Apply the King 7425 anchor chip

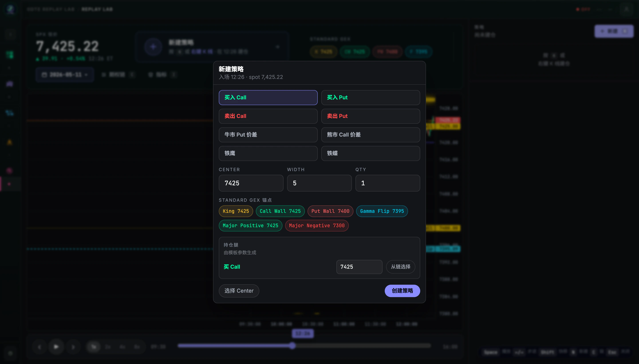[236, 211]
